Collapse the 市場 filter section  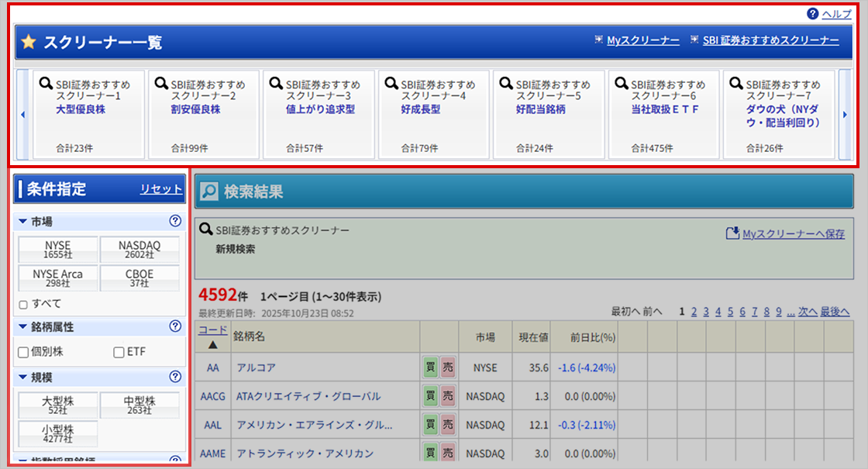(23, 222)
